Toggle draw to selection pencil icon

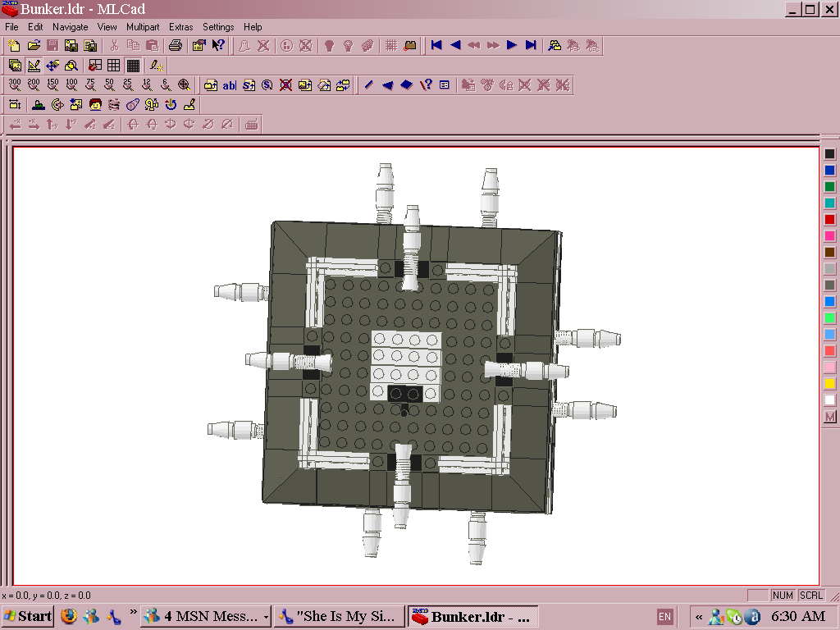157,66
